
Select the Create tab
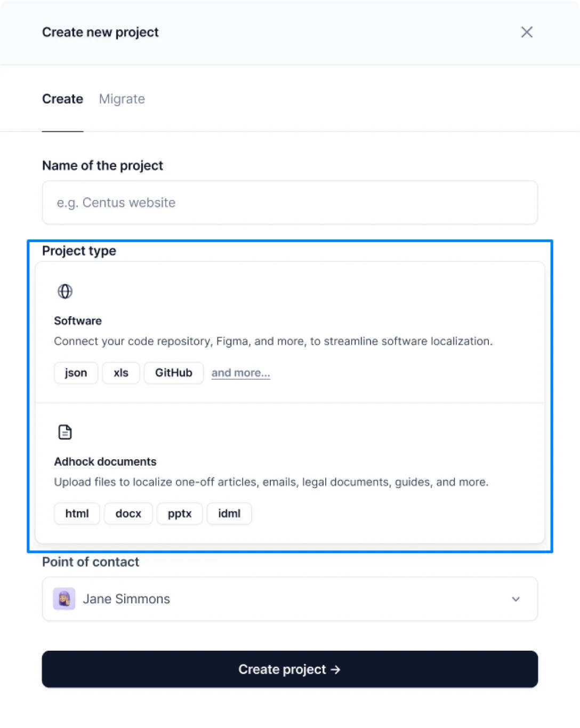click(62, 99)
